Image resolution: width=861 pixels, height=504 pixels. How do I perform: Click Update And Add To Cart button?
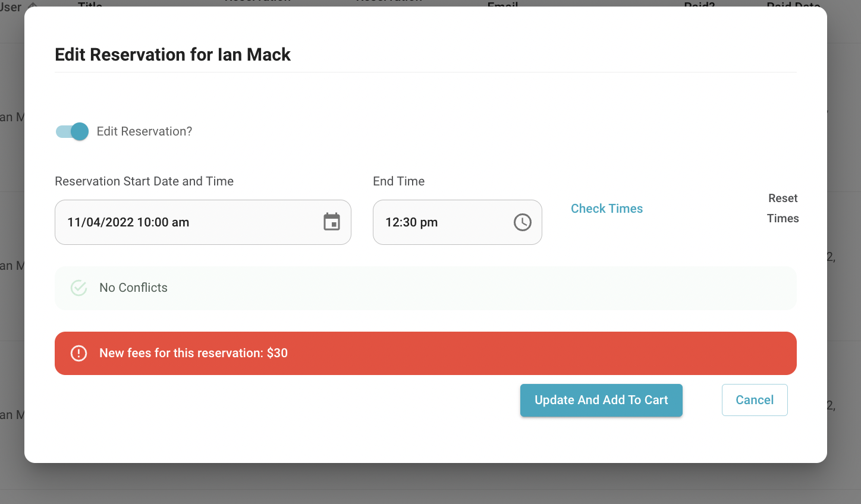coord(601,400)
